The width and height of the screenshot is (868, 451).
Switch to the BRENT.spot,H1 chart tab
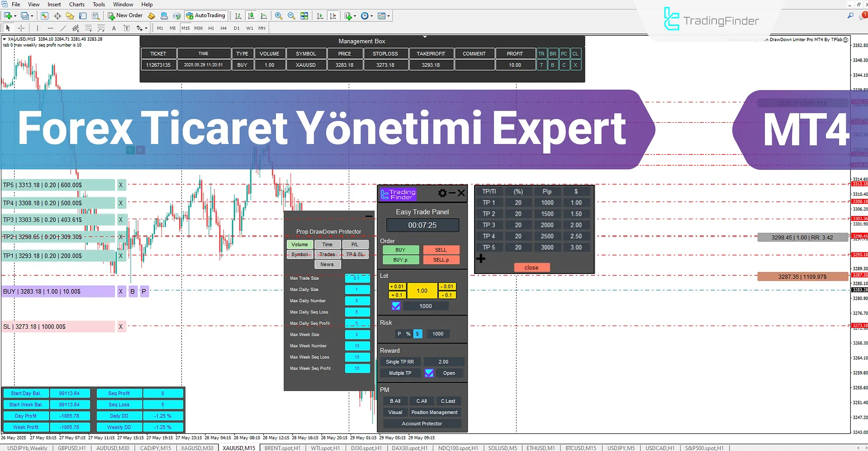tap(282, 448)
